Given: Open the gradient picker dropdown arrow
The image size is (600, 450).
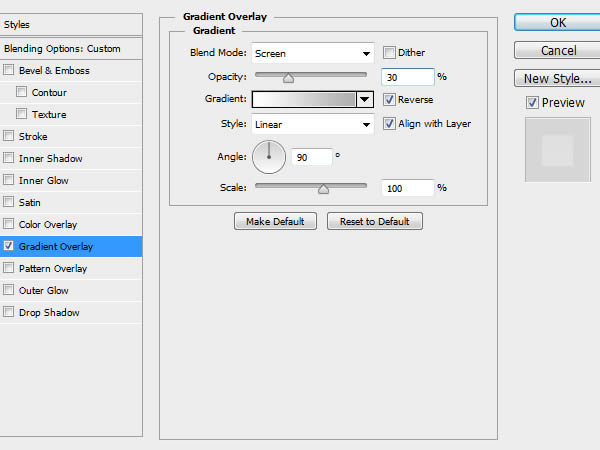Looking at the screenshot, I should [365, 99].
